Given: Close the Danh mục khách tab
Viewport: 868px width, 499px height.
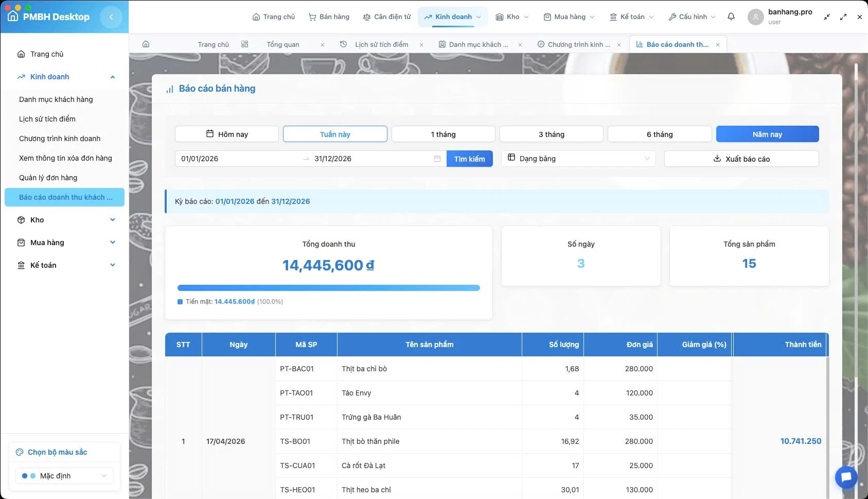Looking at the screenshot, I should pyautogui.click(x=520, y=45).
